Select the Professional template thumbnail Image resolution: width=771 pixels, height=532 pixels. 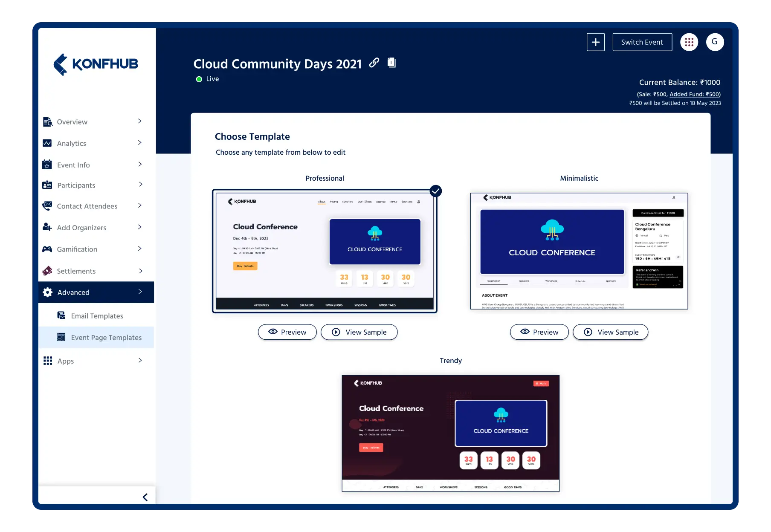pyautogui.click(x=325, y=251)
